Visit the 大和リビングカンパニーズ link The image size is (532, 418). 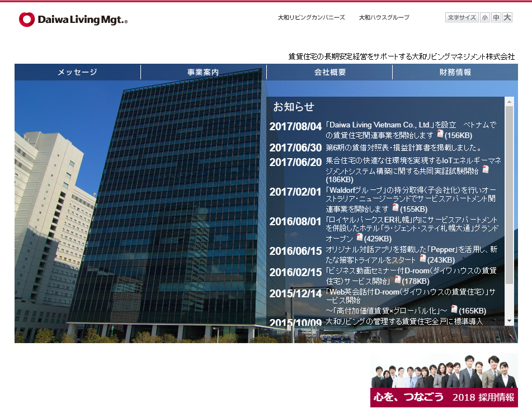pyautogui.click(x=311, y=18)
